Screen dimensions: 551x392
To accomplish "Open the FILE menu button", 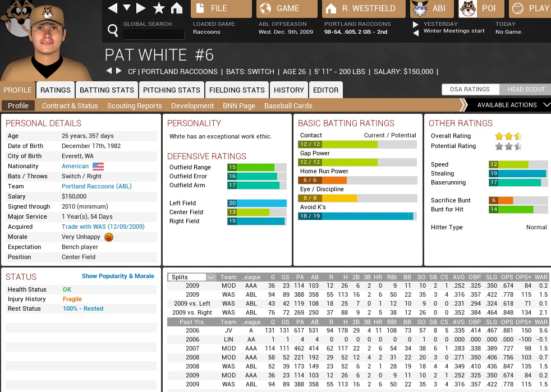I will click(221, 8).
